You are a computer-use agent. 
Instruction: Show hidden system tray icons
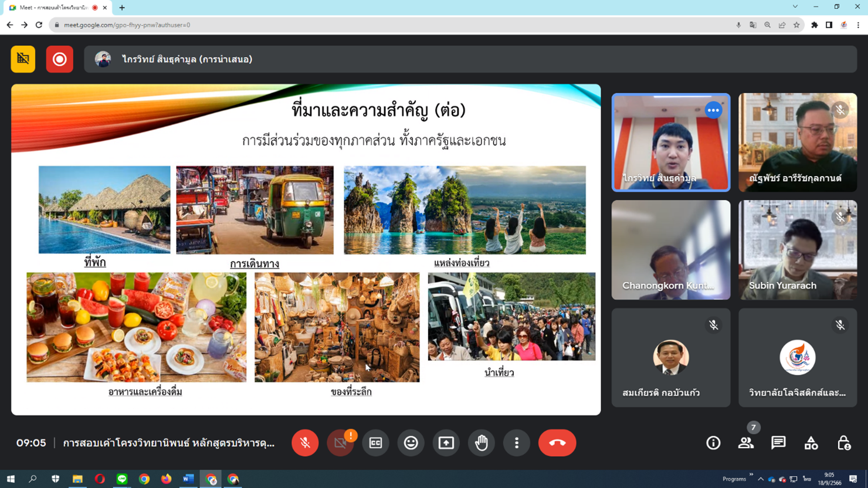click(x=761, y=479)
